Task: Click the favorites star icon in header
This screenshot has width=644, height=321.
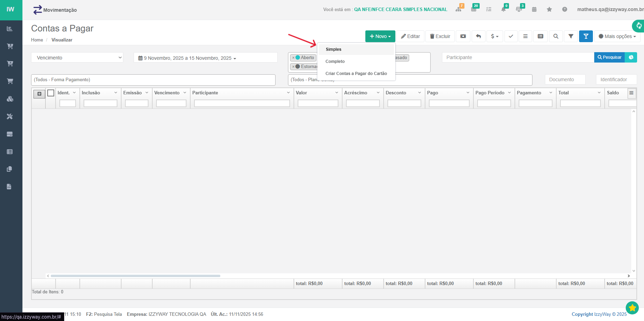Action: click(x=549, y=9)
